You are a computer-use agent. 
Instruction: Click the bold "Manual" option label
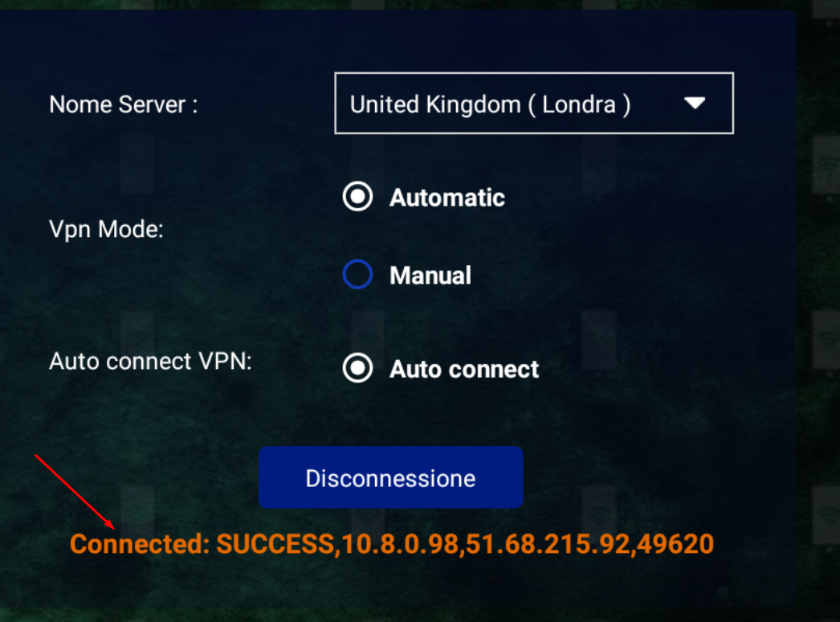(x=430, y=276)
